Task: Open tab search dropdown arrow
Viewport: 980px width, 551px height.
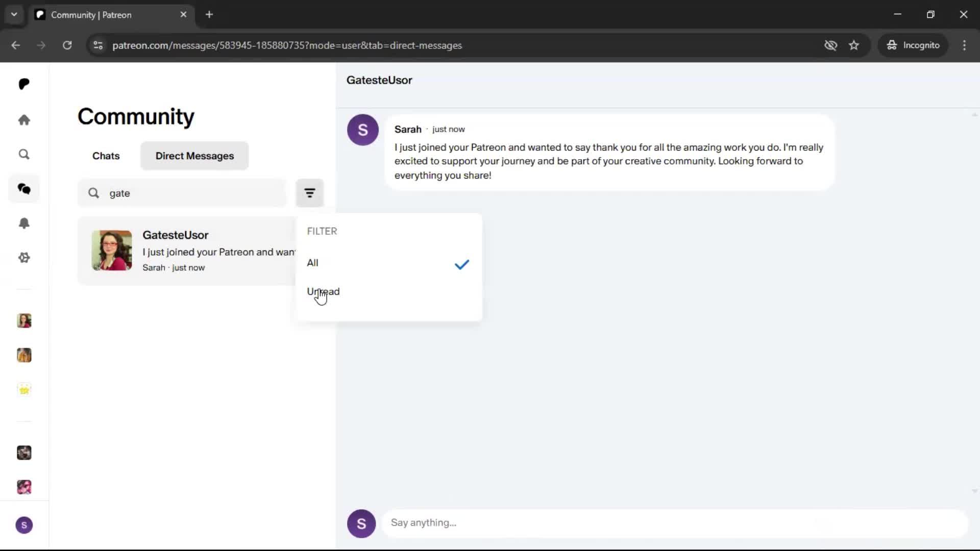Action: click(x=14, y=15)
